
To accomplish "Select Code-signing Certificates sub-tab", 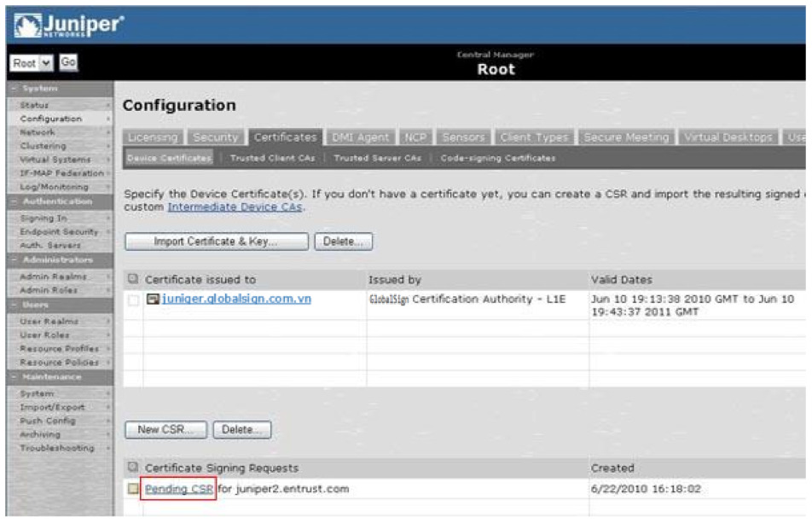I will click(498, 158).
